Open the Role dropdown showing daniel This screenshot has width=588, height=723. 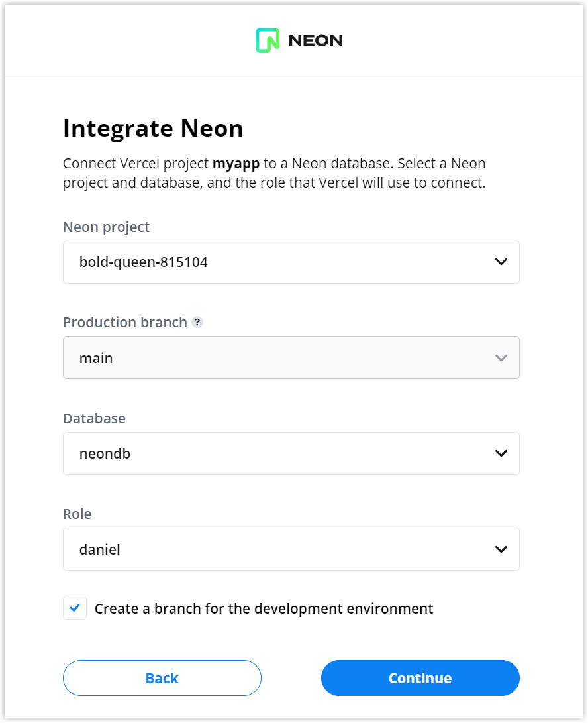pos(291,549)
